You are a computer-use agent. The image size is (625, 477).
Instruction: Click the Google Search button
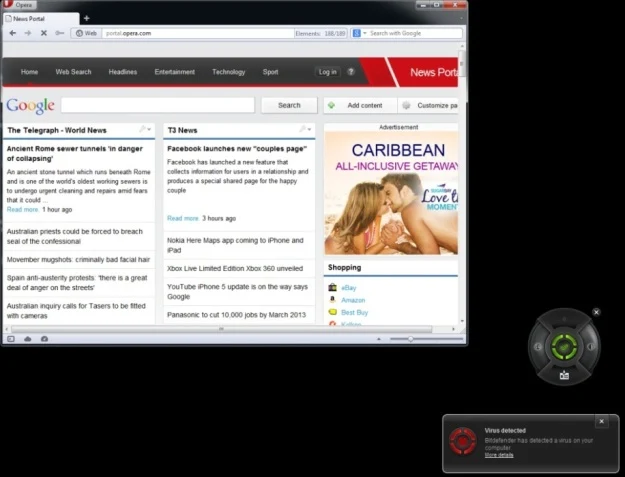tap(289, 105)
